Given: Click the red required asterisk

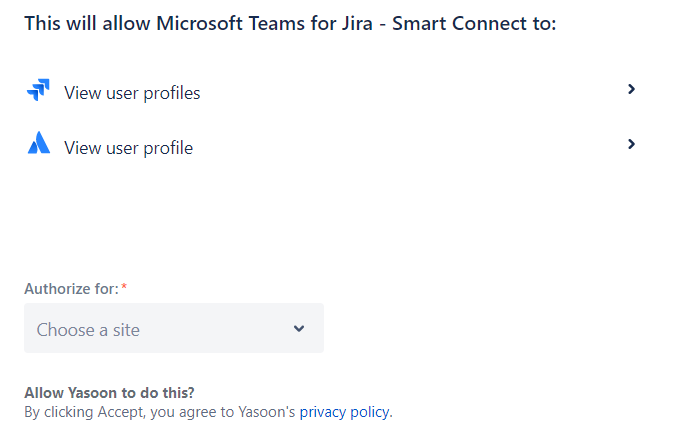Looking at the screenshot, I should 124,289.
